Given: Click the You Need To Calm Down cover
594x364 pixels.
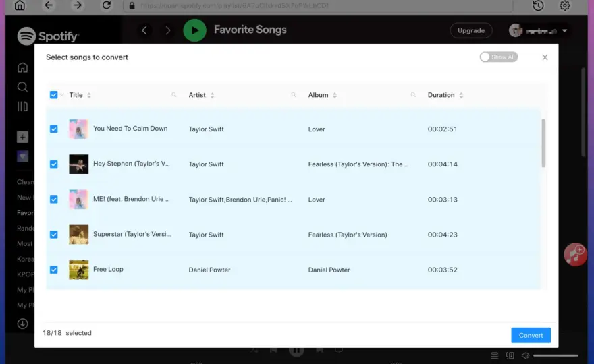Looking at the screenshot, I should (78, 129).
